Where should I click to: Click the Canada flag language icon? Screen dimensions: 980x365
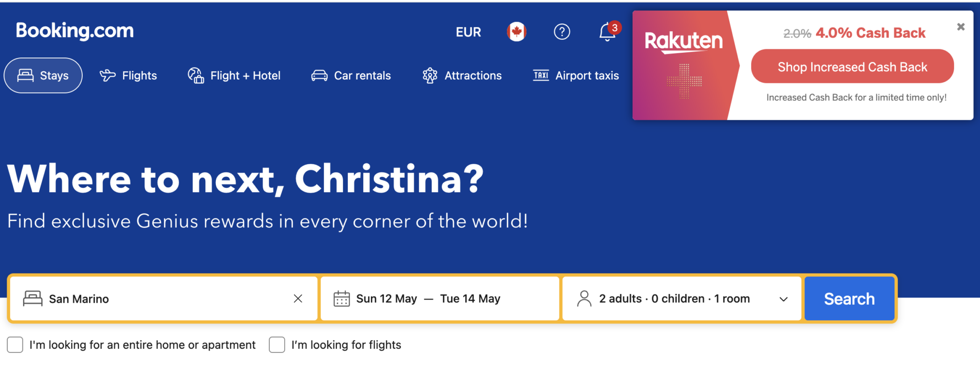point(516,32)
